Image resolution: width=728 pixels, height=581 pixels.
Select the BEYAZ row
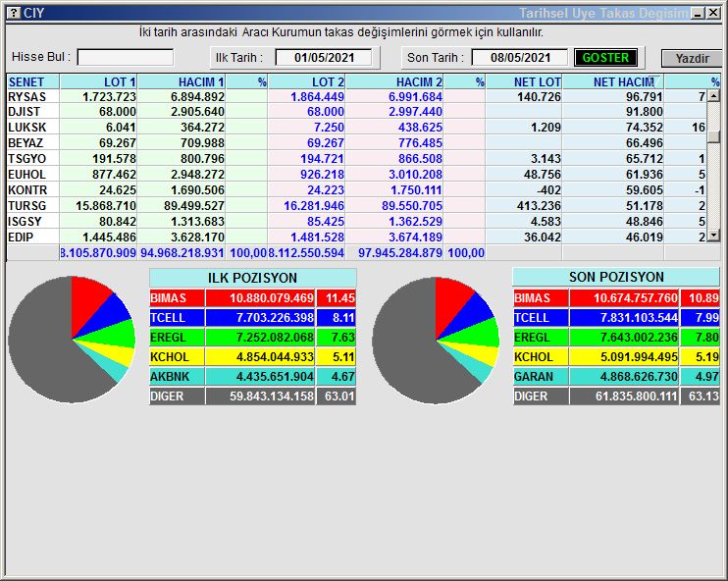[x=357, y=143]
